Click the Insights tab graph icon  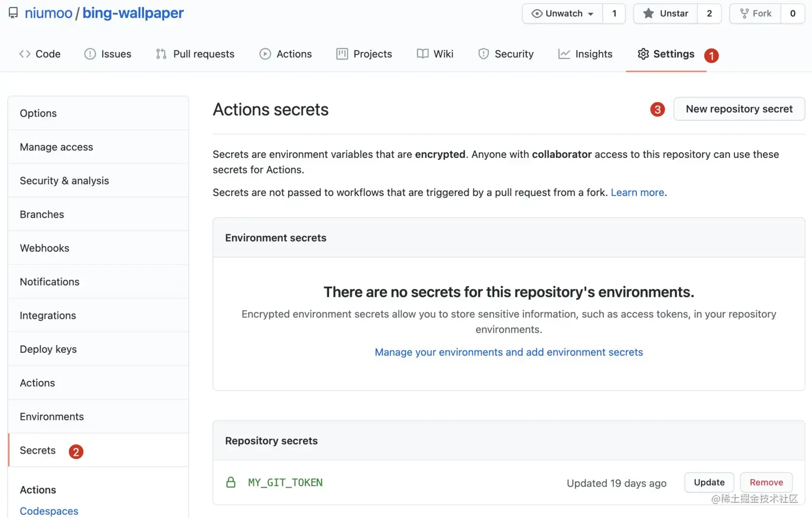(564, 54)
